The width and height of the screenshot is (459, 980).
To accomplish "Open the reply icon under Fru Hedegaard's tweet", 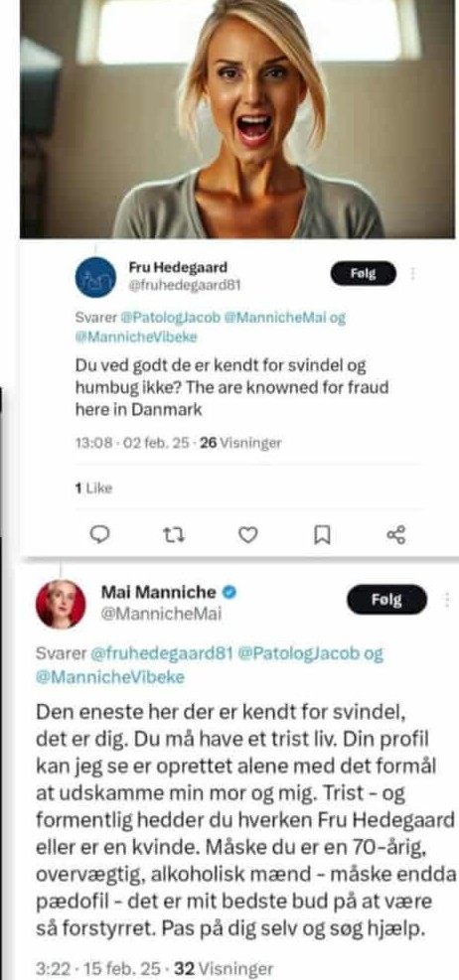I will pos(99,535).
